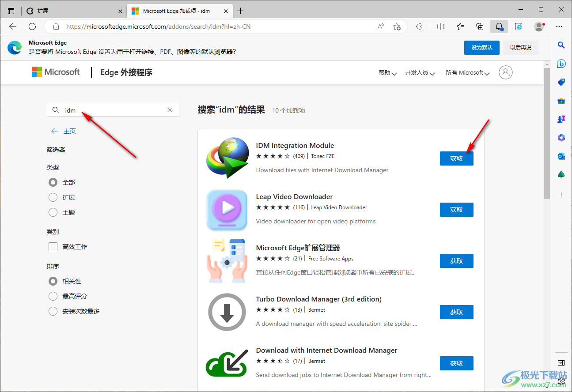Open the sidebar Tools briefcase icon
Screen dimensions: 572x392
(x=561, y=101)
